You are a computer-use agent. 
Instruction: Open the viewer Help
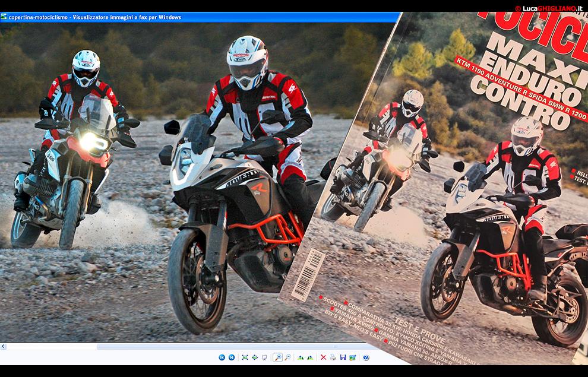(x=366, y=357)
